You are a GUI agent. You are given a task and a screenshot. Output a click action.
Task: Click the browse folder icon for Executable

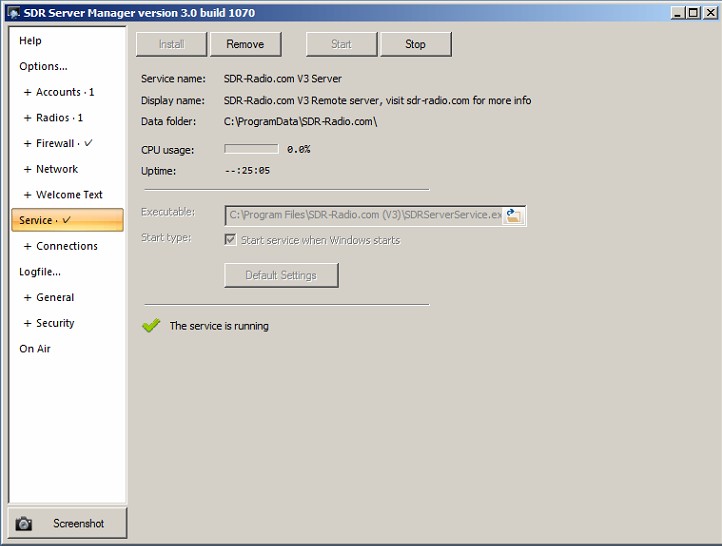pos(513,215)
